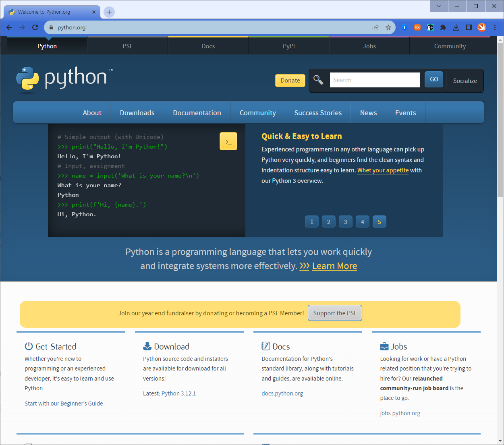Image resolution: width=504 pixels, height=445 pixels.
Task: Click the blue password manager extension icon
Action: [x=404, y=27]
